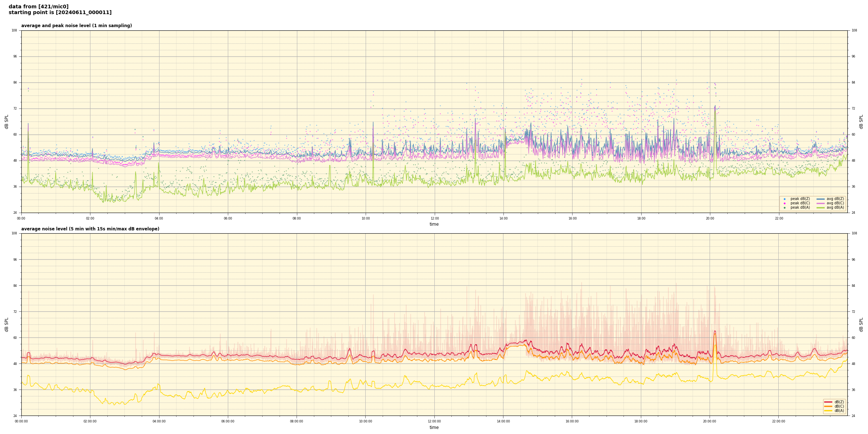Click the bottom chart right 'dB SPL' label
This screenshot has height=434, width=868.
pyautogui.click(x=861, y=324)
